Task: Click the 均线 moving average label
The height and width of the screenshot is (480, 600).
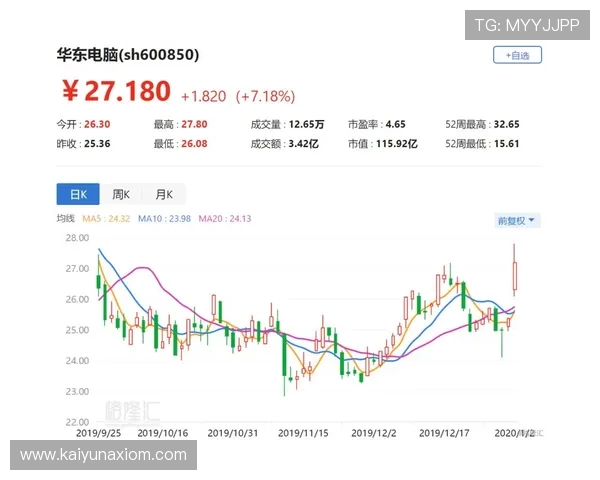Action: pos(65,219)
